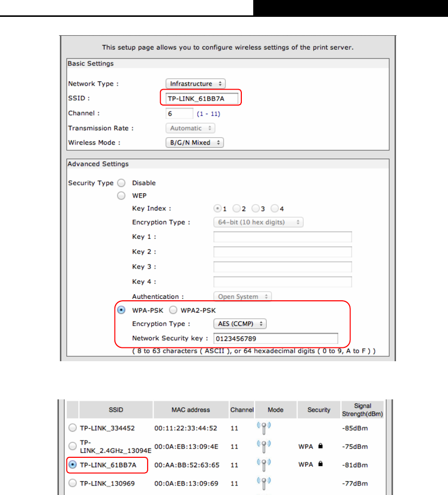Image resolution: width=448 pixels, height=495 pixels.
Task: Click the antenna icon in TP-LINK_61BB7A row
Action: 264,465
